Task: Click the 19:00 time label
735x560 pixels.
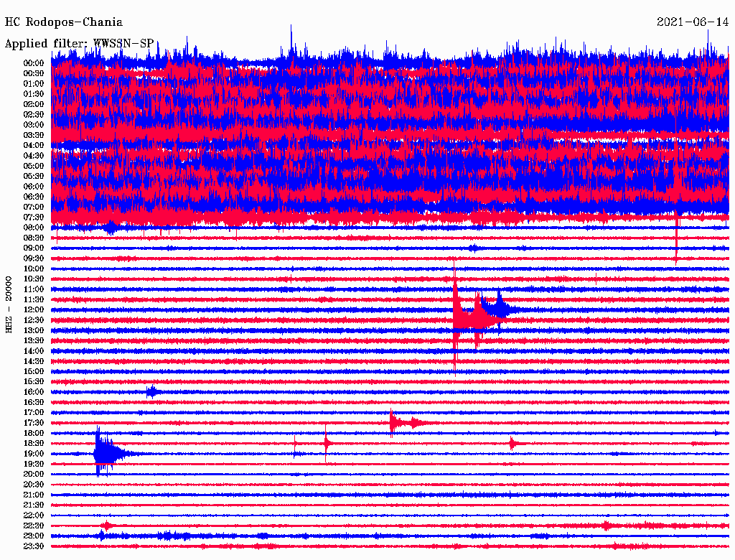Action: pyautogui.click(x=34, y=454)
